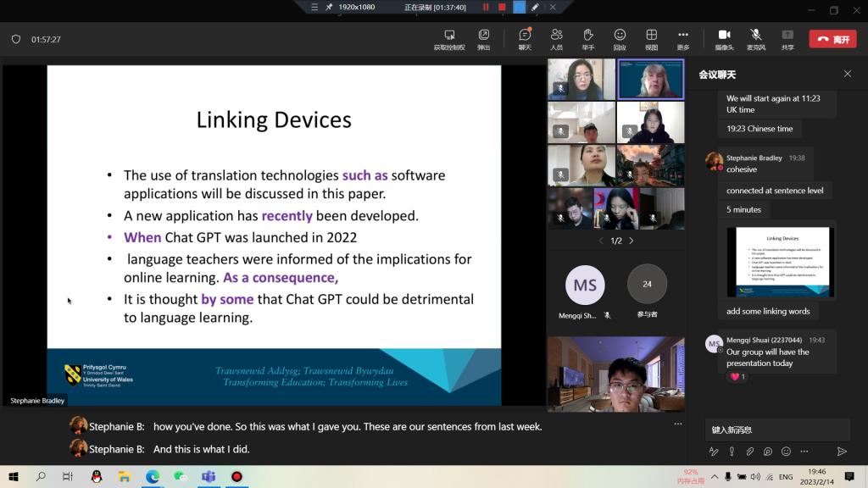Viewport: 868px width, 488px height.
Task: Show hidden system tray icons
Action: point(715,477)
